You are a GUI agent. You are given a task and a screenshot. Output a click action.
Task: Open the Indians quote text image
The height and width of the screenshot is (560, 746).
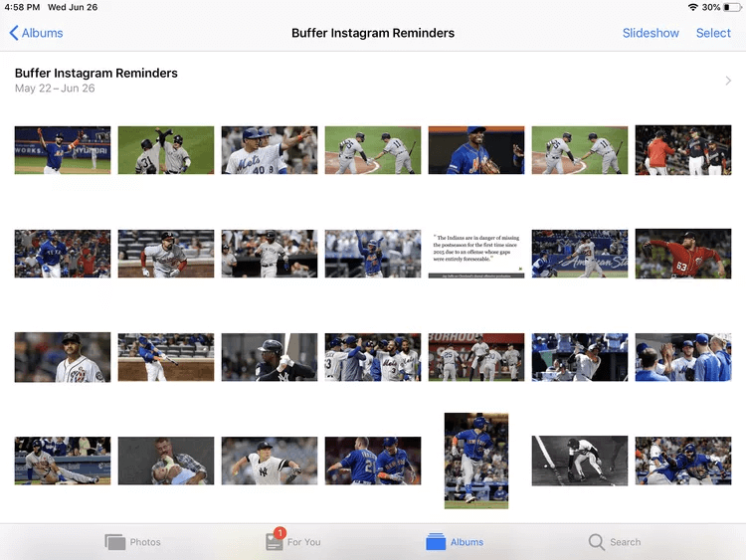(x=476, y=254)
